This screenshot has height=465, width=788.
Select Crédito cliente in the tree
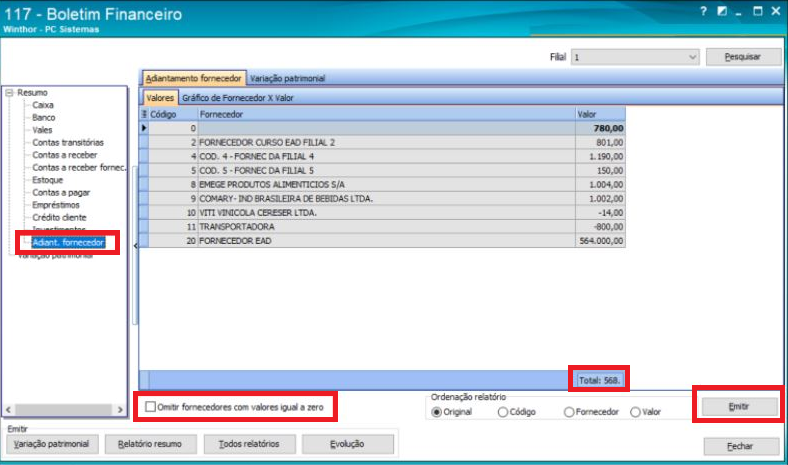pos(59,218)
